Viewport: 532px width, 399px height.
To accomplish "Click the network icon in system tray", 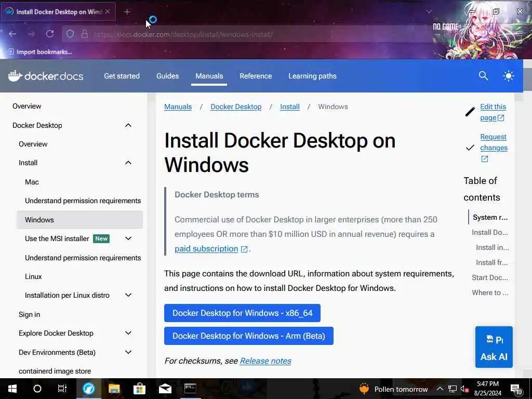I will point(453,389).
